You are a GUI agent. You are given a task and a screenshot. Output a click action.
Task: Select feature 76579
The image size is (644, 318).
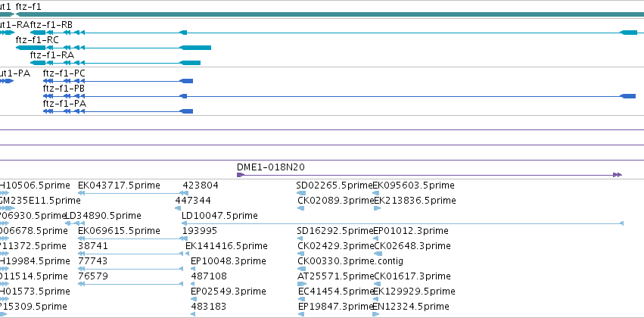point(93,276)
